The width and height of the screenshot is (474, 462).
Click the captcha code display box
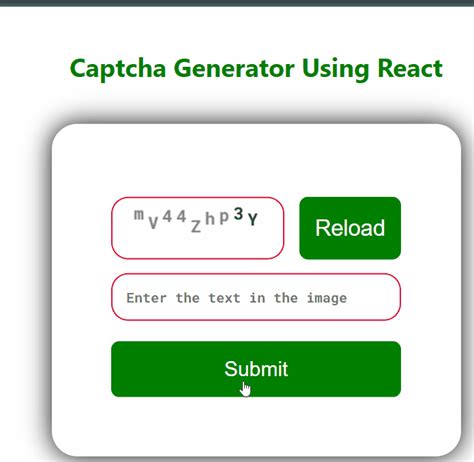click(198, 228)
